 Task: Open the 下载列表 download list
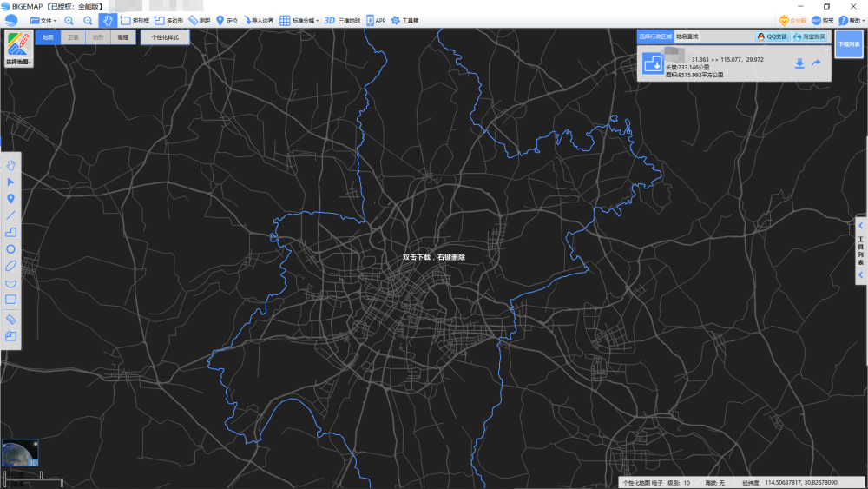pos(849,43)
